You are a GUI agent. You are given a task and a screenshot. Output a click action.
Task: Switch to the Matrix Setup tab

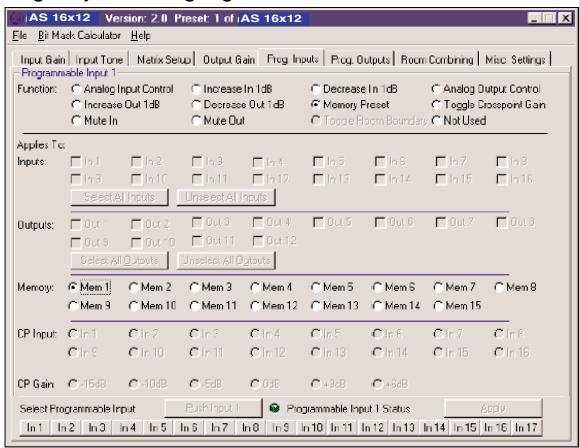(164, 59)
